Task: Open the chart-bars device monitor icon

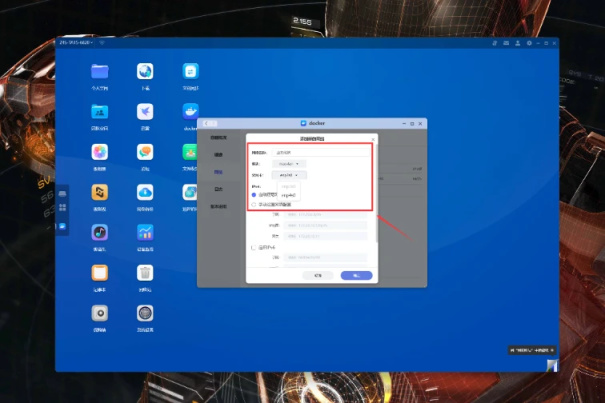Action: coord(145,232)
